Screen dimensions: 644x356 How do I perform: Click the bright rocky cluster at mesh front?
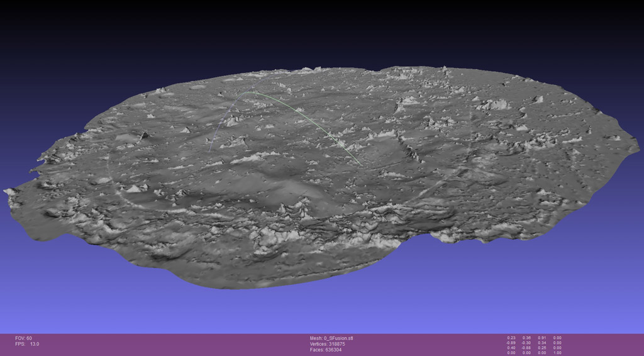pyautogui.click(x=267, y=238)
